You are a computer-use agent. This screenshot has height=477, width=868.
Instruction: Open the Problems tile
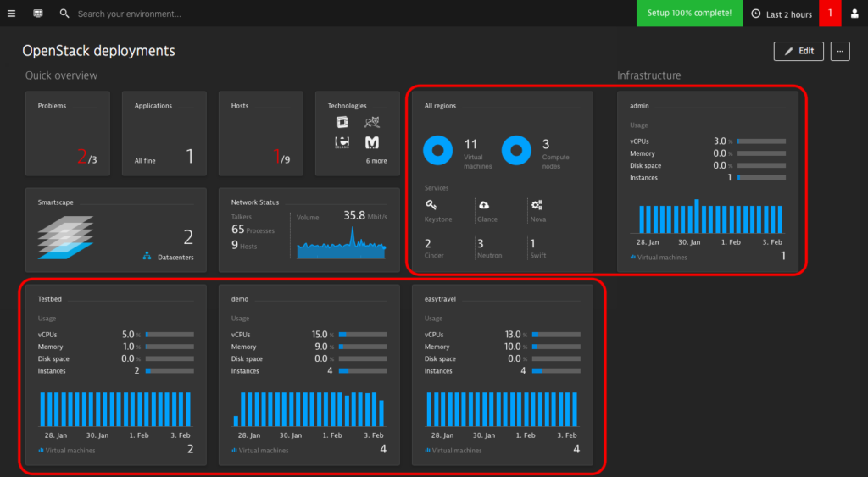point(68,133)
